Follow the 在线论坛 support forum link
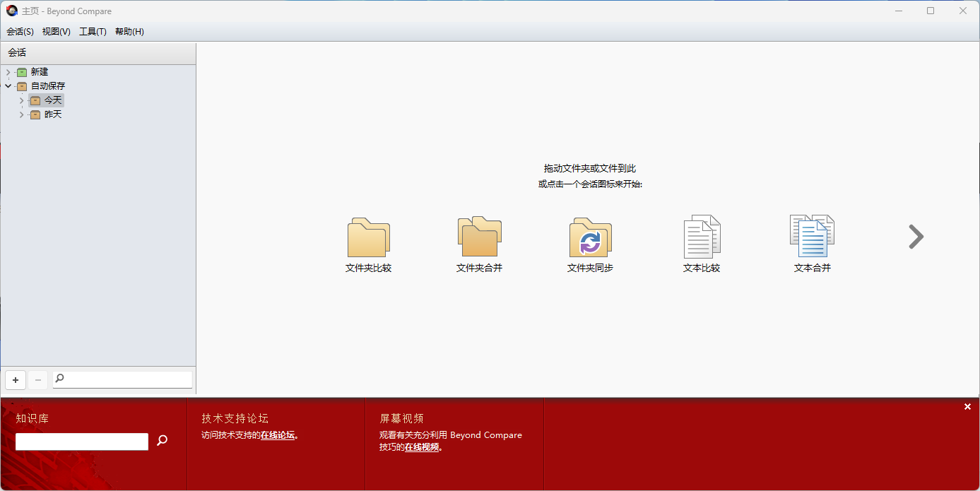980x491 pixels. tap(278, 435)
